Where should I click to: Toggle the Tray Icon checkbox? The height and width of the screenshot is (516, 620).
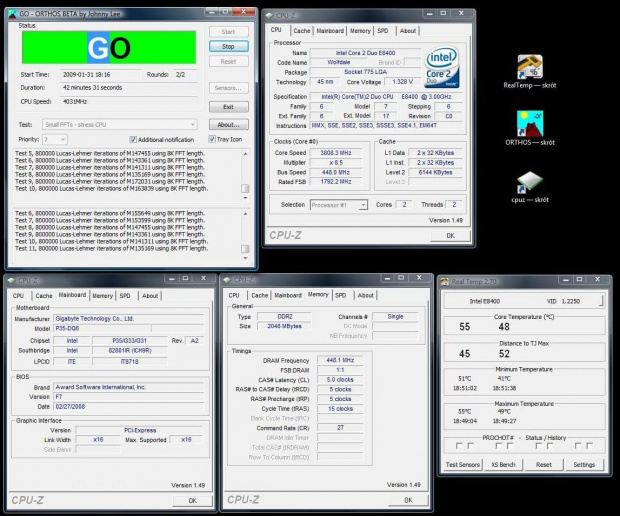pos(212,139)
